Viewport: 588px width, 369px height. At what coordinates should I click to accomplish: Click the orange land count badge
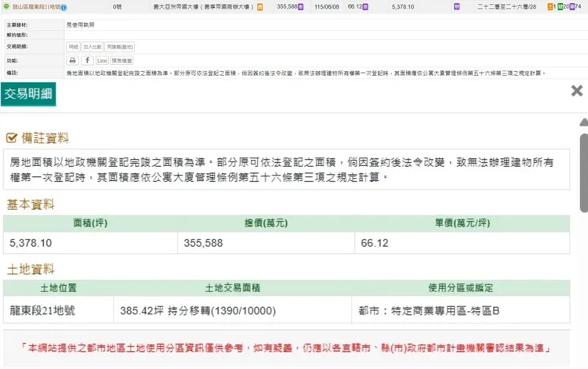[x=550, y=7]
